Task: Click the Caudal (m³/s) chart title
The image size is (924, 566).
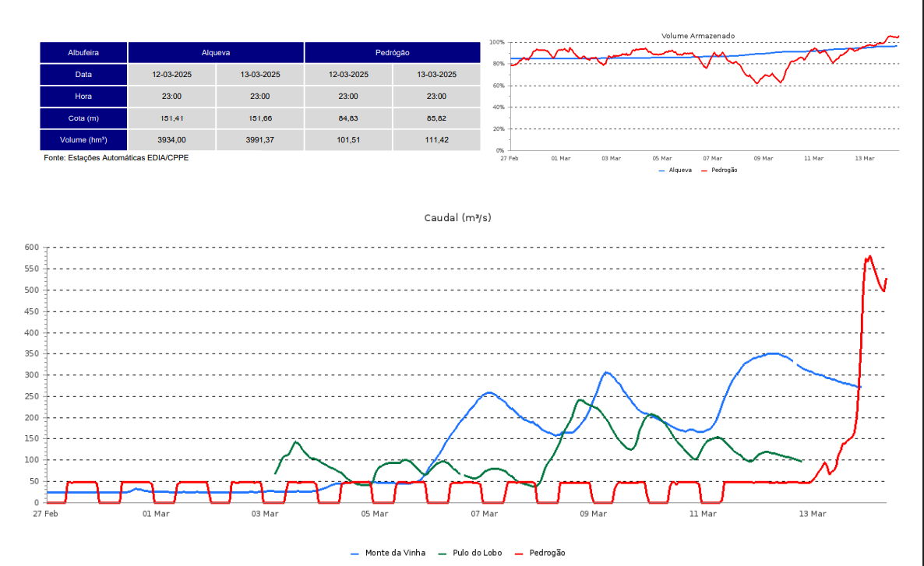Action: [x=457, y=218]
